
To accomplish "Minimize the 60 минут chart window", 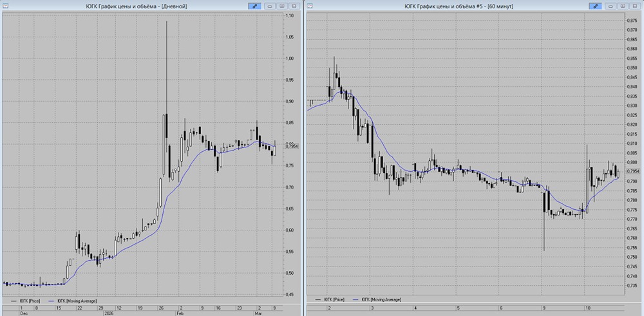I will point(612,6).
